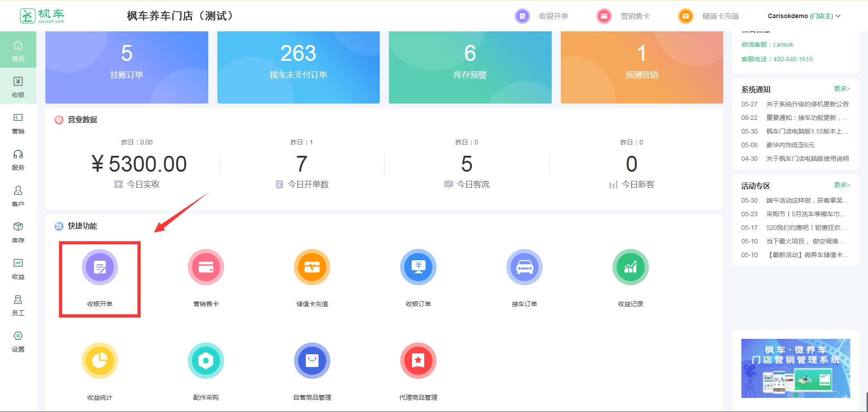The height and width of the screenshot is (412, 868).
Task: Click the 收银开单 button in top header
Action: (x=542, y=16)
